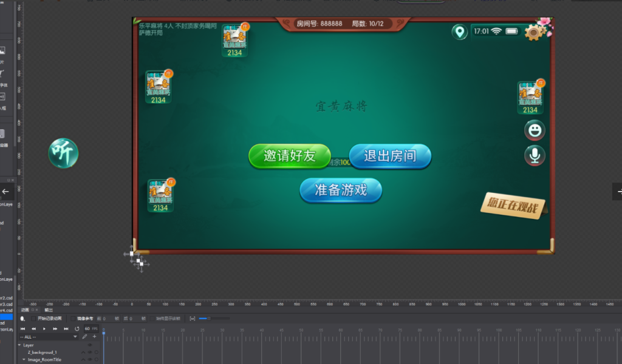This screenshot has height=364, width=622.
Task: Adjust the timeline zoom slider
Action: click(x=209, y=318)
